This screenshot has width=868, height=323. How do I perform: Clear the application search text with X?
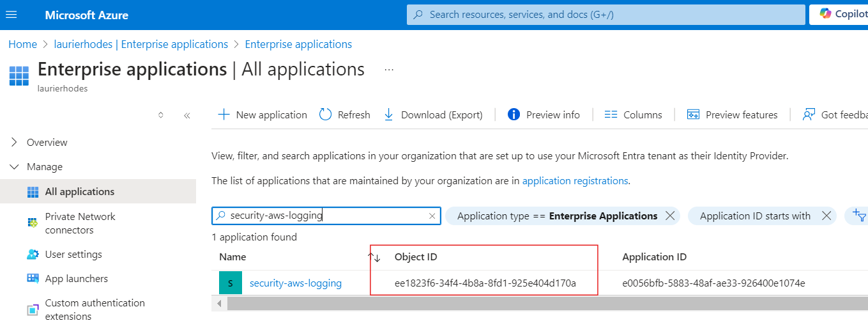[x=432, y=216]
